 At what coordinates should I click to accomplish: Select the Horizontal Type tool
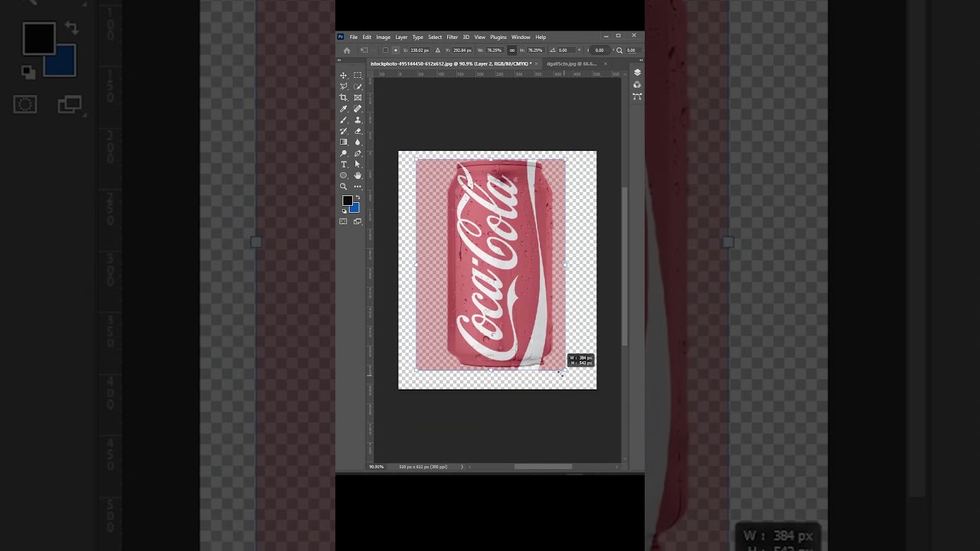tap(344, 164)
